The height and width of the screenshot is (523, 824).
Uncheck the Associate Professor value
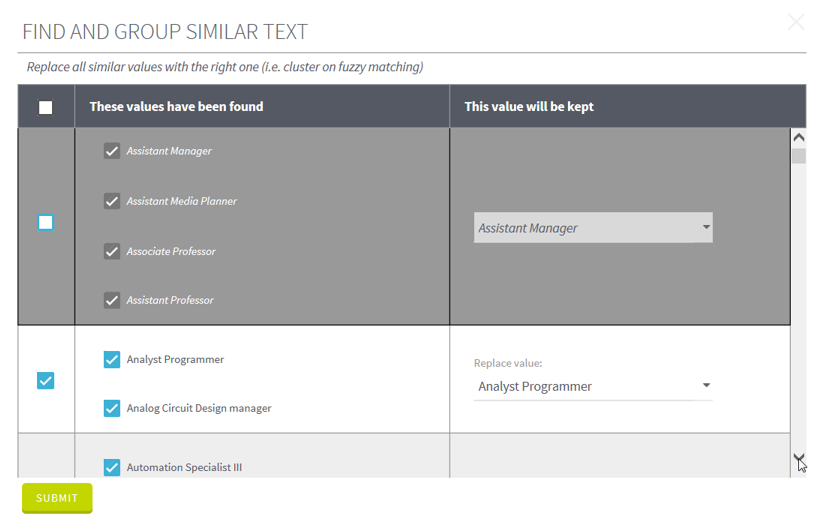coord(112,251)
